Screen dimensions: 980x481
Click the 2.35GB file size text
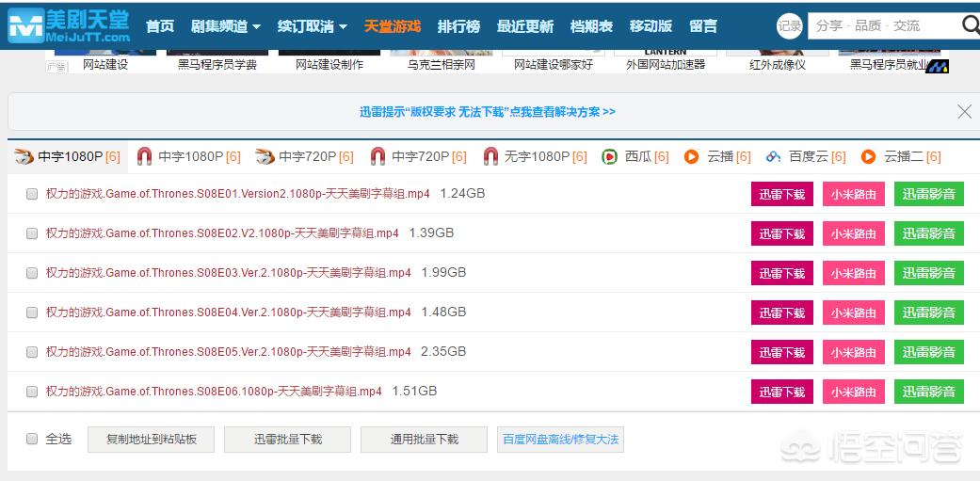(443, 352)
